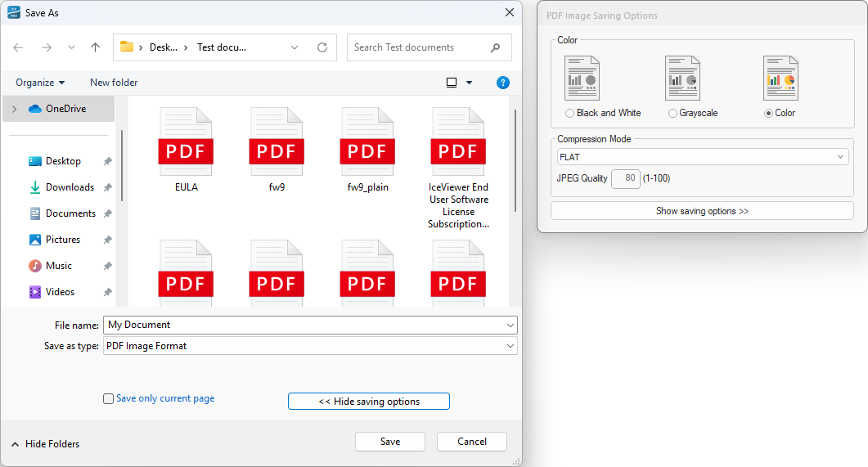Click the Back navigation arrow

(18, 47)
